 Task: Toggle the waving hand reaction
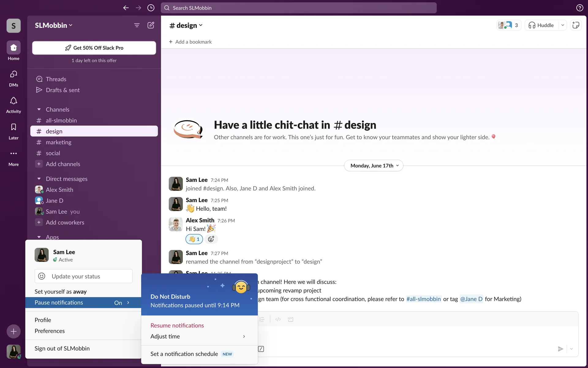[194, 239]
